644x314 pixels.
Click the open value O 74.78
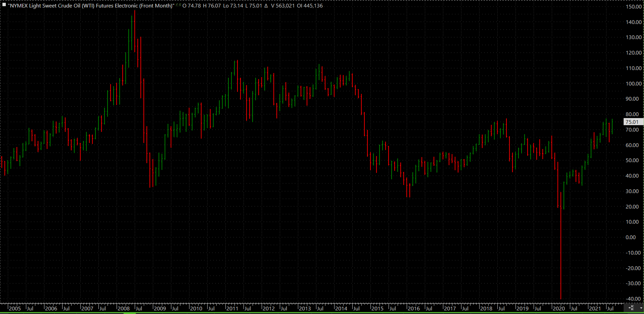coord(192,6)
